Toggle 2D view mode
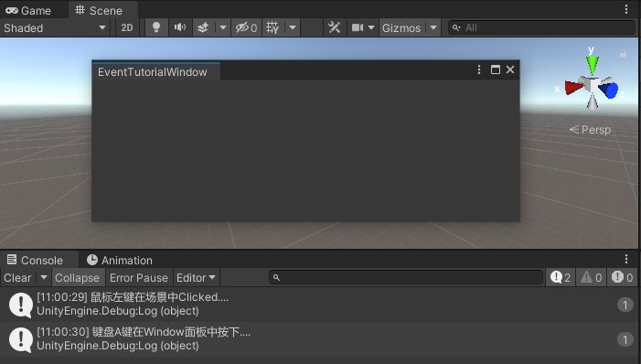This screenshot has width=641, height=364. pyautogui.click(x=127, y=27)
